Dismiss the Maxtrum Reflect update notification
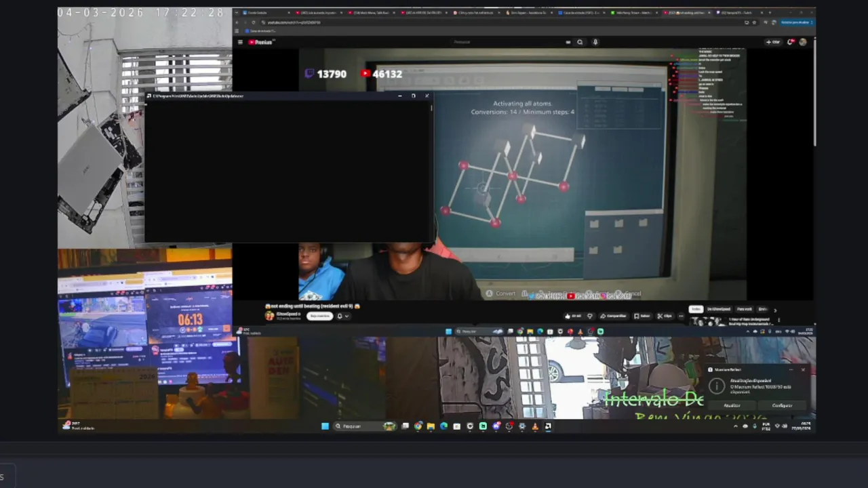This screenshot has width=868, height=488. [x=803, y=369]
